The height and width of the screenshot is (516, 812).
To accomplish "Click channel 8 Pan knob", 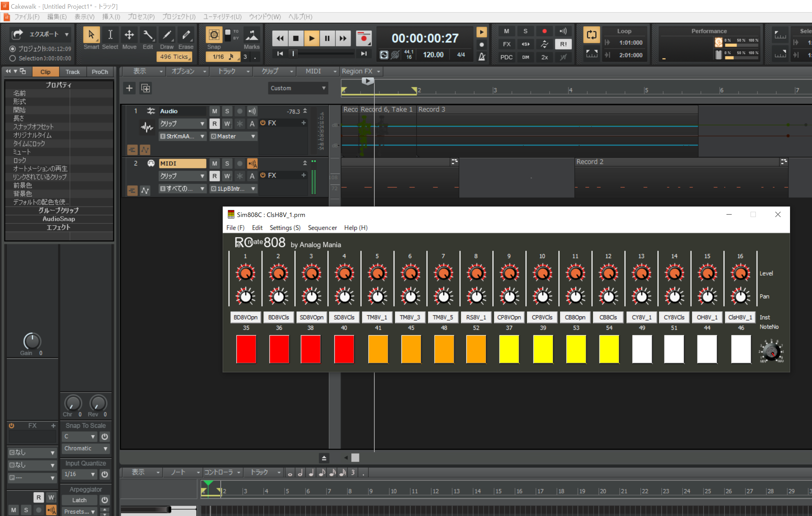I will click(x=477, y=297).
